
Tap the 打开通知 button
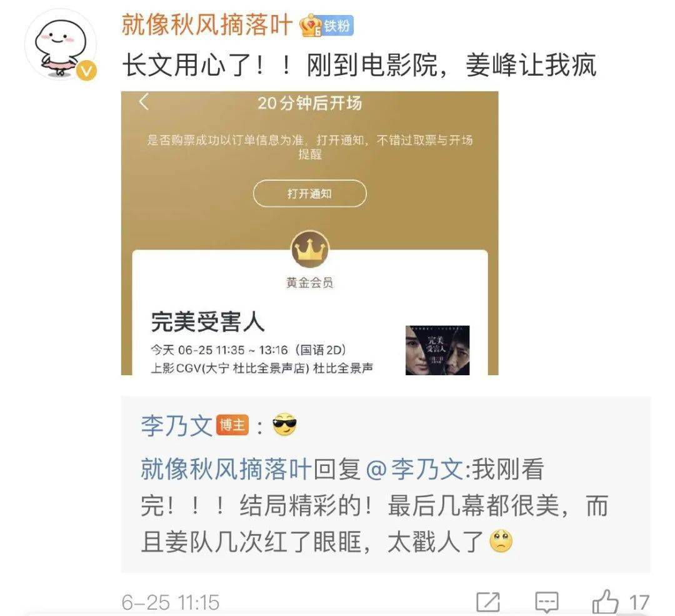[x=310, y=193]
